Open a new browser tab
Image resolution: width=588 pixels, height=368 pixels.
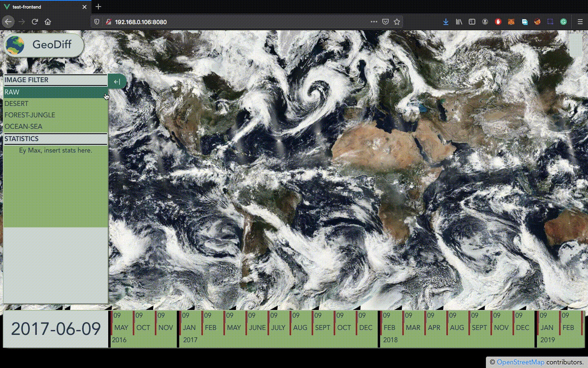tap(98, 7)
